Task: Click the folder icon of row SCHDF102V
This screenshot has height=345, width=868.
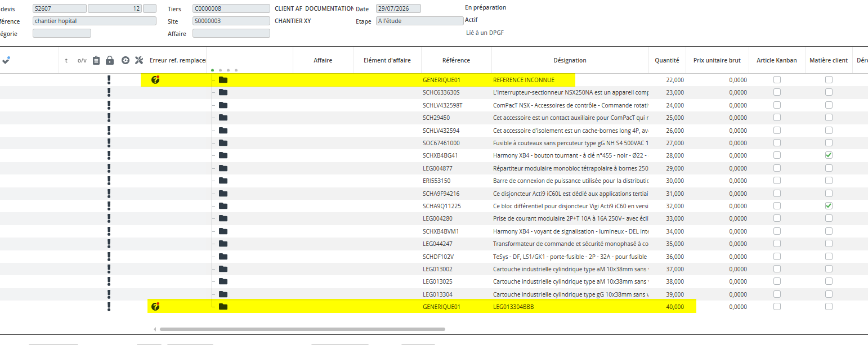Action: 223,256
